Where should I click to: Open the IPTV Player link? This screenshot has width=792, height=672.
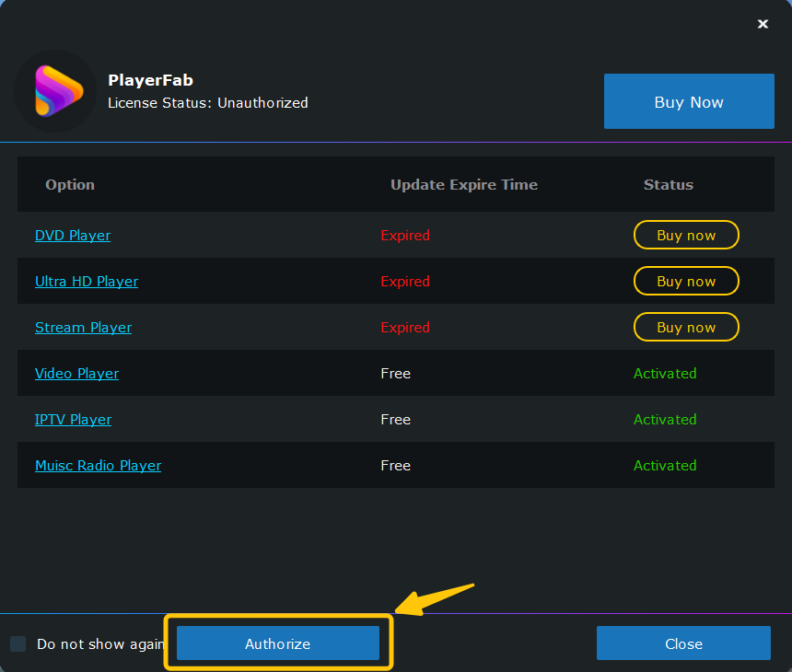74,419
